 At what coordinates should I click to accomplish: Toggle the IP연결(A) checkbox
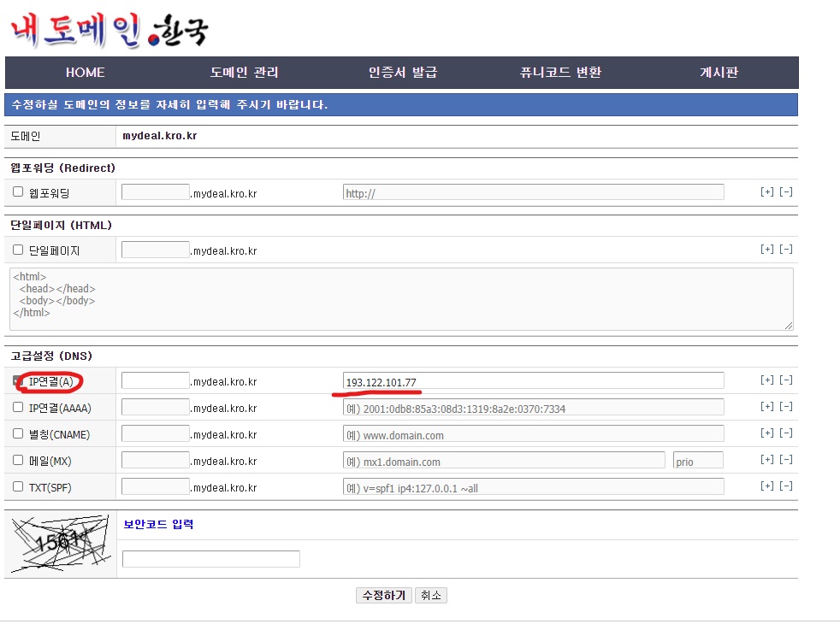tap(18, 381)
